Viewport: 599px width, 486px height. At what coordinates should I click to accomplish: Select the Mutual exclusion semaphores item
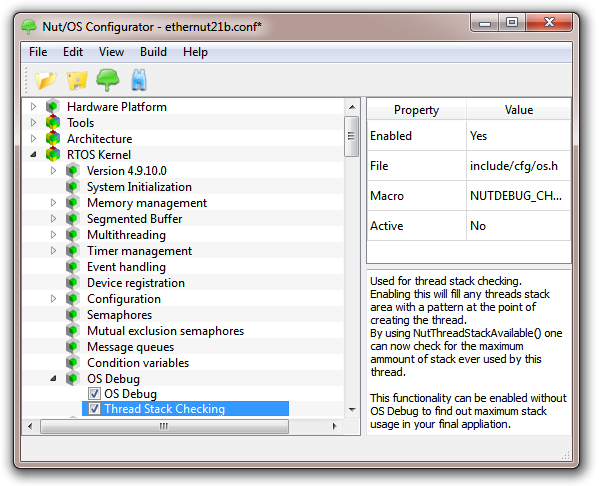165,331
